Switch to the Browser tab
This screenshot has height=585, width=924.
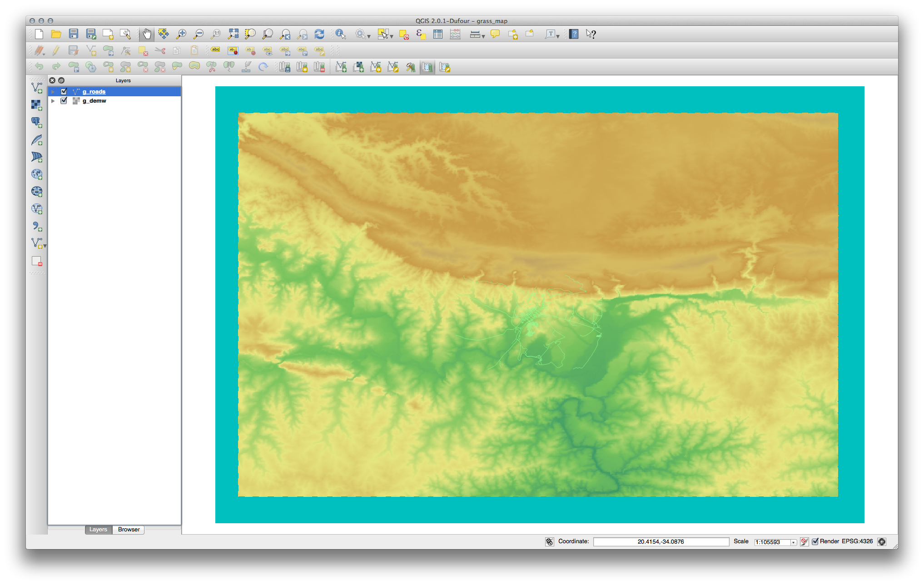click(x=129, y=529)
